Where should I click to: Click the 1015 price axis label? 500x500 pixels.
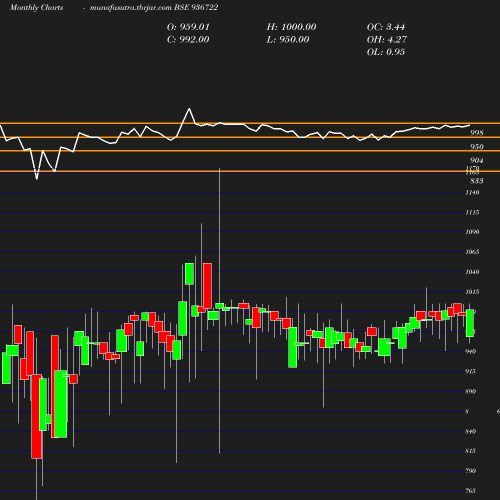(x=472, y=292)
